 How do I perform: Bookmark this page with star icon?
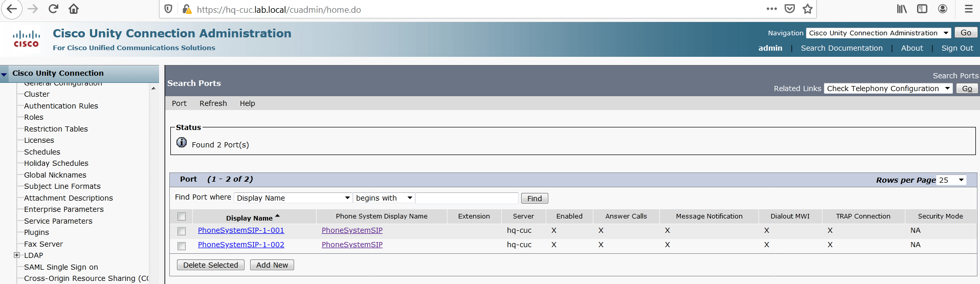(808, 9)
